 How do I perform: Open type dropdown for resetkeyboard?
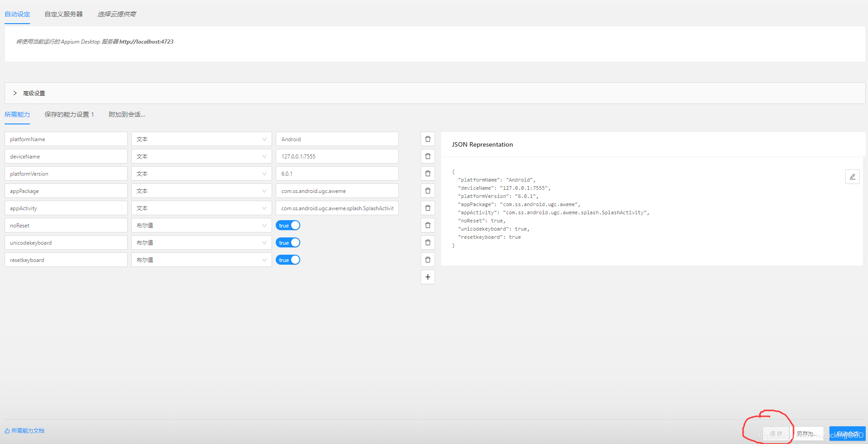tap(202, 260)
